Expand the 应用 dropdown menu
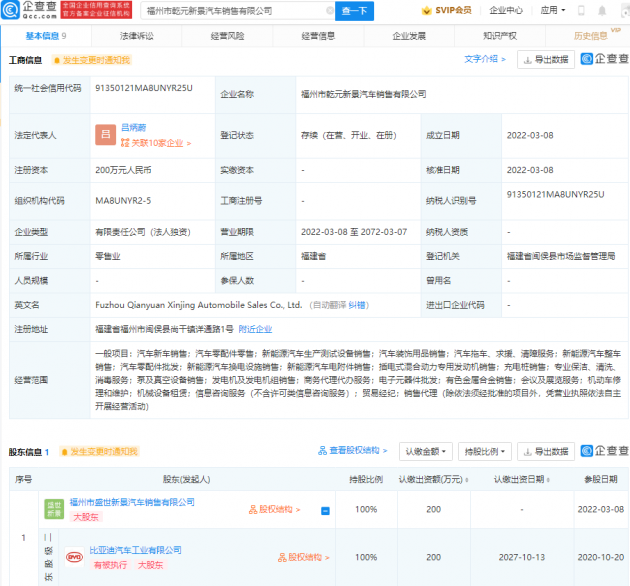This screenshot has height=586, width=630. pyautogui.click(x=552, y=10)
